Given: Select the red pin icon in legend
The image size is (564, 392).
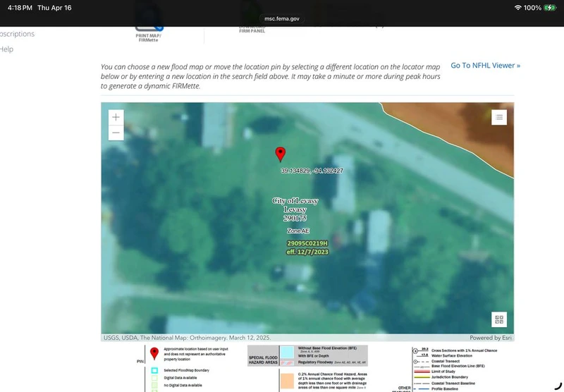Looking at the screenshot, I should coord(154,353).
